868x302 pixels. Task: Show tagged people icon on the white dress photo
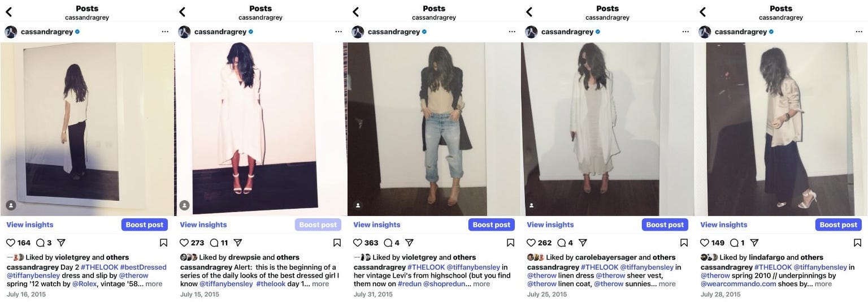(x=184, y=205)
